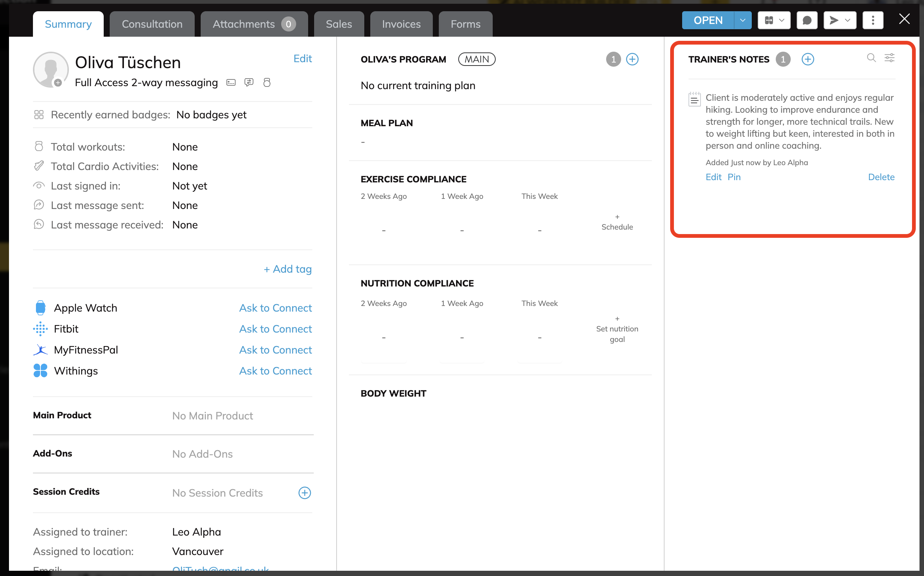Expand the transfer client dropdown button
Viewport: 924px width, 576px height.
pyautogui.click(x=774, y=20)
